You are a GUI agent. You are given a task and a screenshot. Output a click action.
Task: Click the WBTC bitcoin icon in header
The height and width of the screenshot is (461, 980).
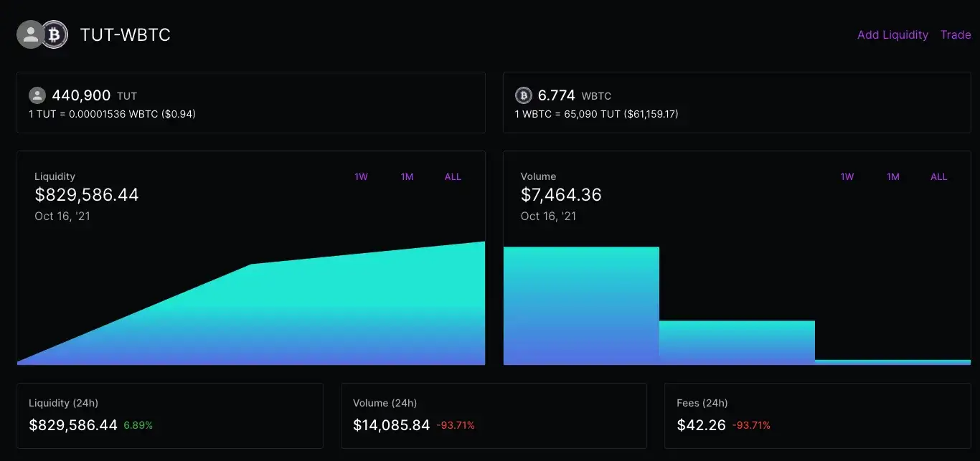point(54,34)
